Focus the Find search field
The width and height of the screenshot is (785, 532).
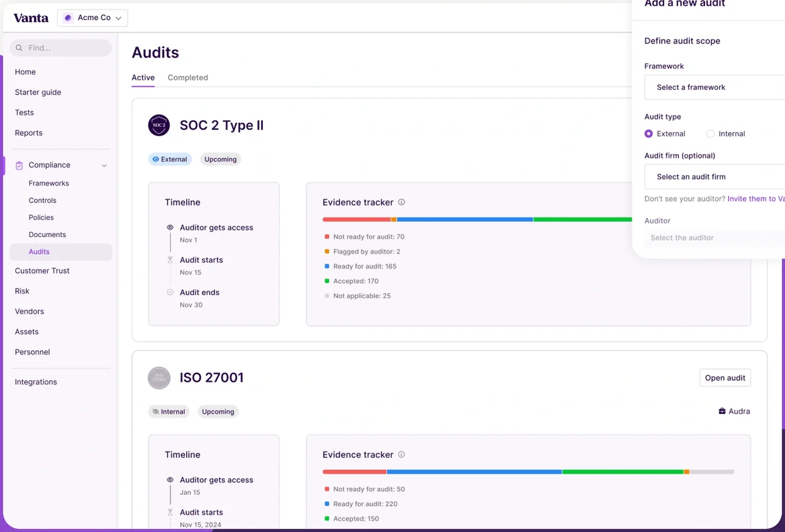tap(61, 48)
